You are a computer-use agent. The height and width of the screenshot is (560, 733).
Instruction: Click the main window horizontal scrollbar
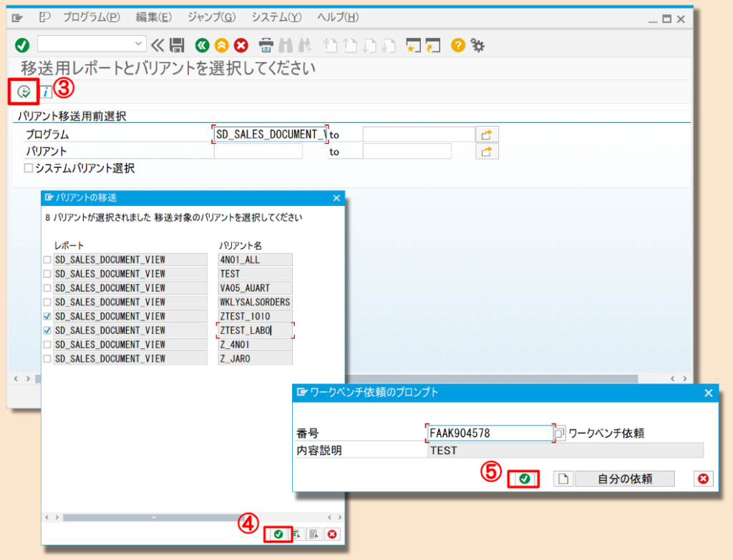tap(491, 378)
